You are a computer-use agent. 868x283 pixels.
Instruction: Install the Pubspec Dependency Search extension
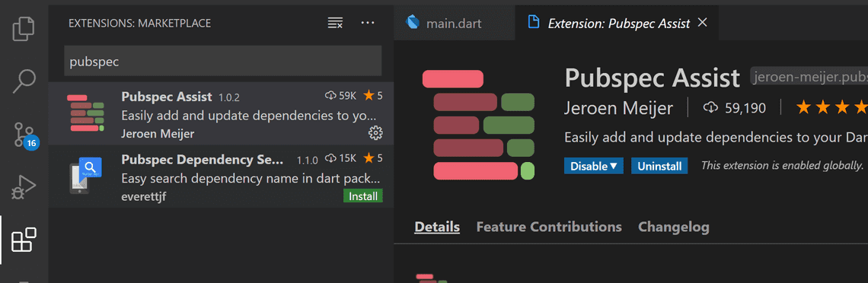(363, 196)
